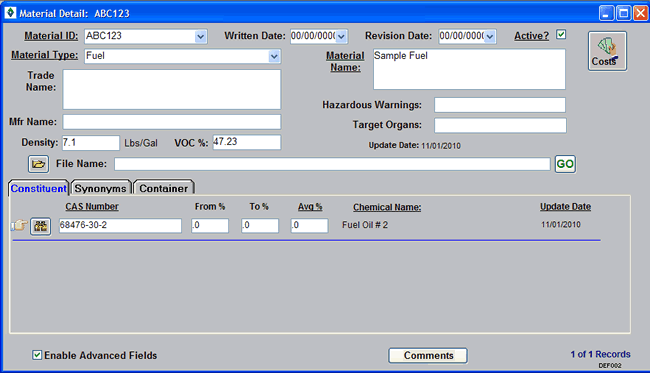650x373 pixels.
Task: Click the CAS Number column header
Action: pyautogui.click(x=92, y=206)
